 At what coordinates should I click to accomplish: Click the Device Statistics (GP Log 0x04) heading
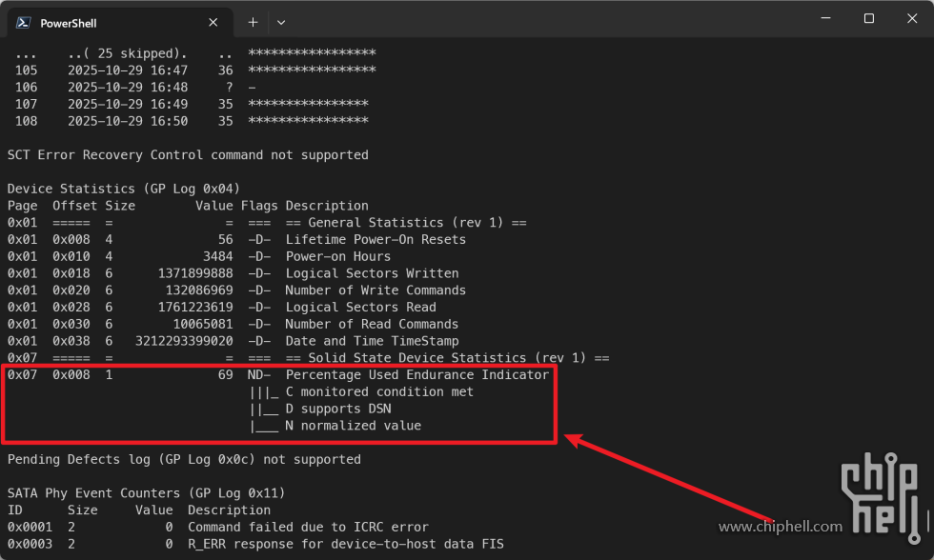coord(124,189)
